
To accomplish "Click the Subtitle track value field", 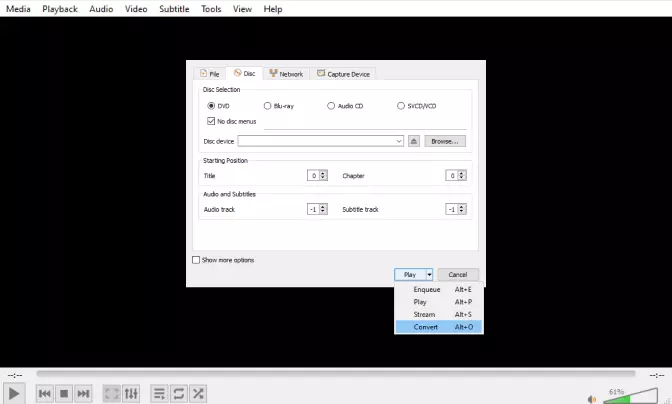I will tap(452, 209).
